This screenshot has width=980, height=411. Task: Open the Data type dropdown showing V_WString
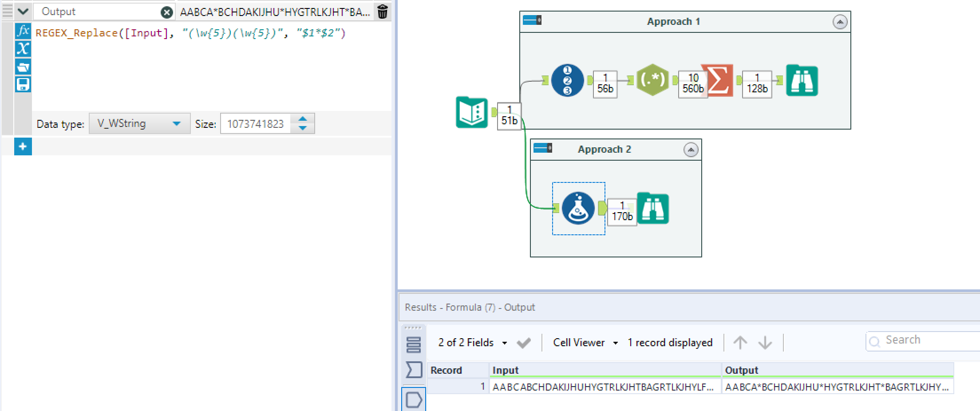point(139,123)
